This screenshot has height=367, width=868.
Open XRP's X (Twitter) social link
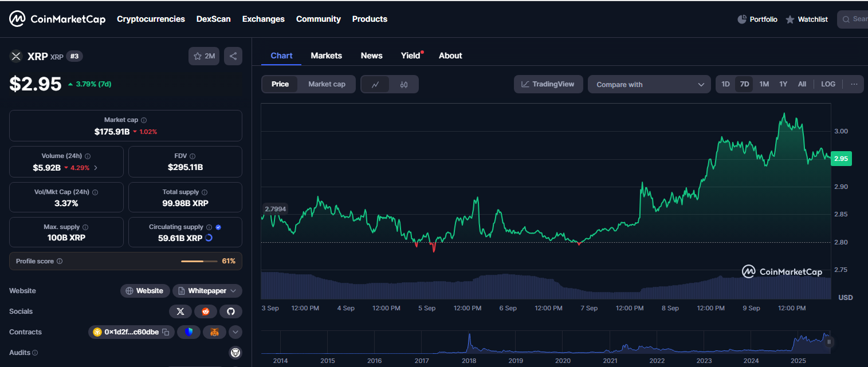(x=180, y=311)
